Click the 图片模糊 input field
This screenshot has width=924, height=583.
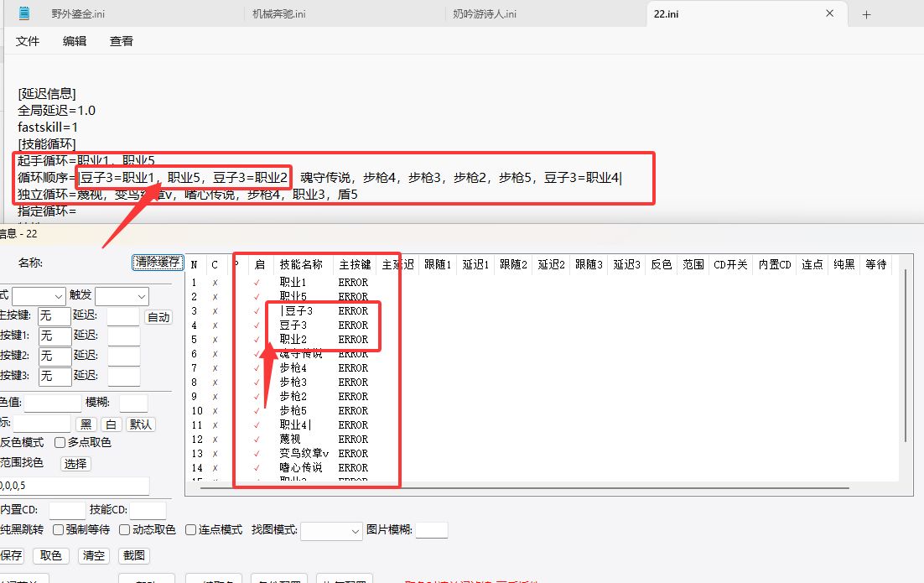pyautogui.click(x=431, y=530)
